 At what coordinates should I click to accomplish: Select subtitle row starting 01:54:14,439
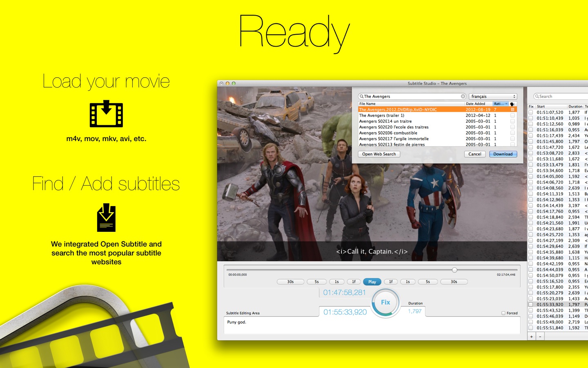(558, 206)
